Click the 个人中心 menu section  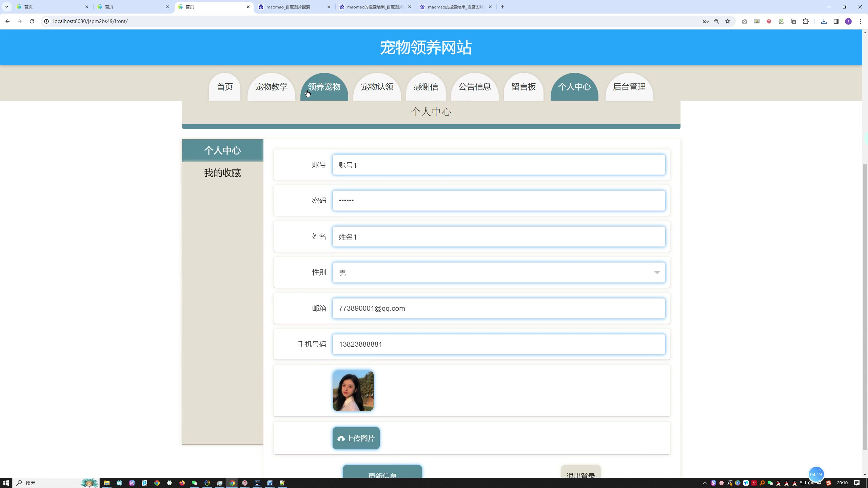tap(574, 86)
